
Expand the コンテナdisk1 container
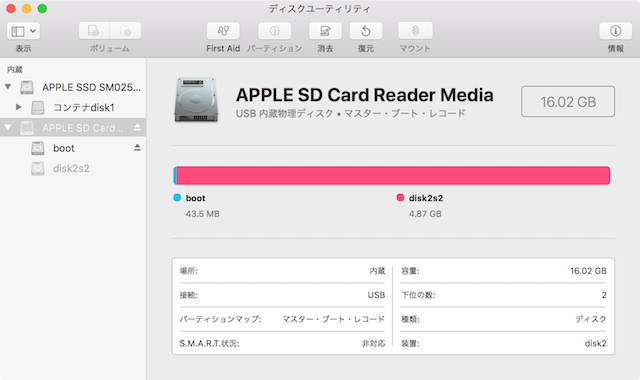pos(18,107)
